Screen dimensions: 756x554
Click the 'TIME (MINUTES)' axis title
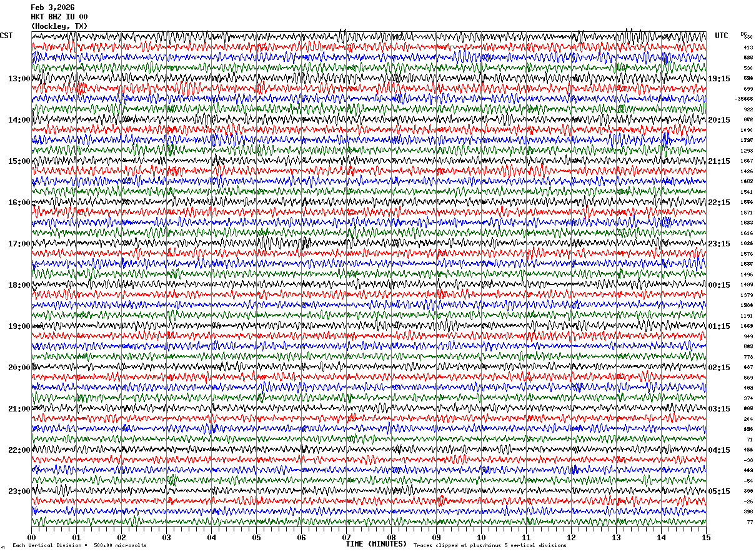pyautogui.click(x=376, y=544)
